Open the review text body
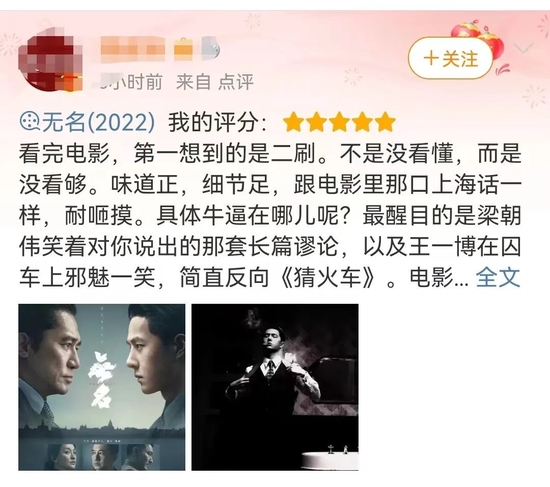This screenshot has height=487, width=550. pos(269,215)
